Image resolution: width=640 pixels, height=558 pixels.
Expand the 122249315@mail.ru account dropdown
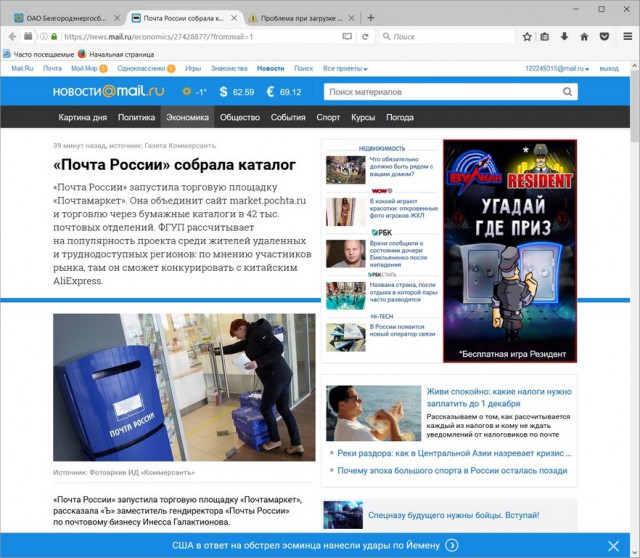[x=557, y=69]
